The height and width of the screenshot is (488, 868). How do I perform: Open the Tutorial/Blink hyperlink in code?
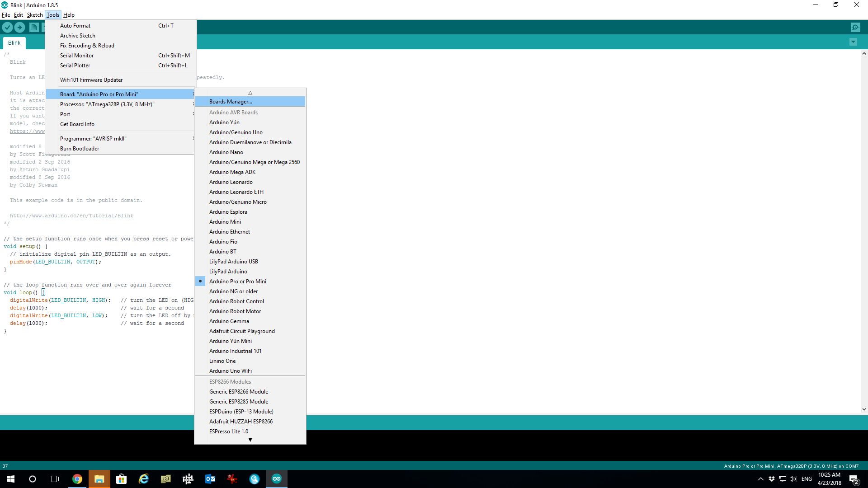coord(71,216)
